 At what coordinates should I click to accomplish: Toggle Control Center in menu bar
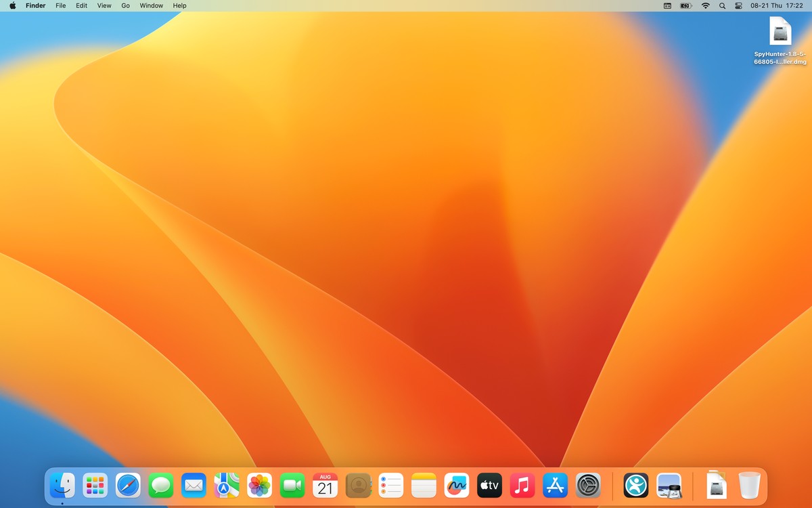tap(738, 5)
